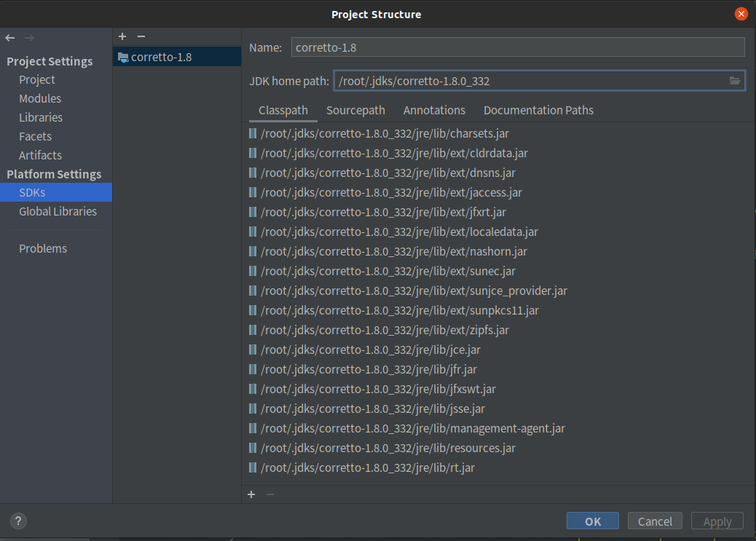Select the rt.jar classpath entry
Viewport: 756px width, 541px height.
(368, 467)
